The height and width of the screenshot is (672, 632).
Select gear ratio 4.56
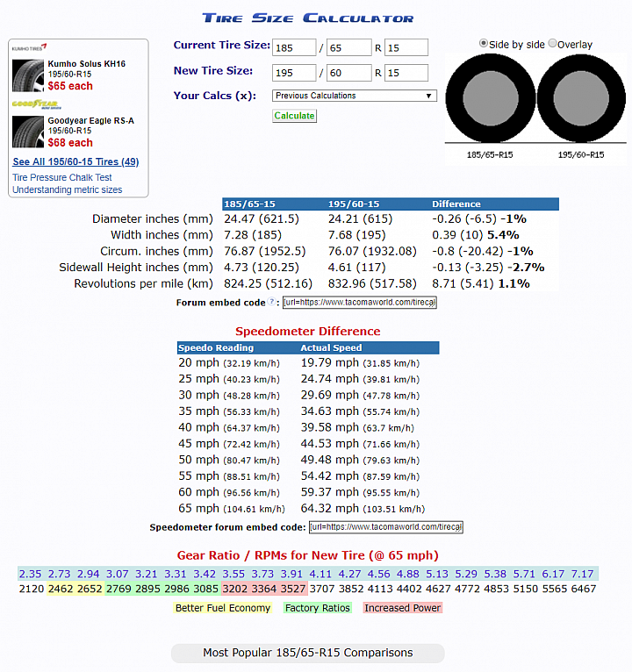coord(379,574)
